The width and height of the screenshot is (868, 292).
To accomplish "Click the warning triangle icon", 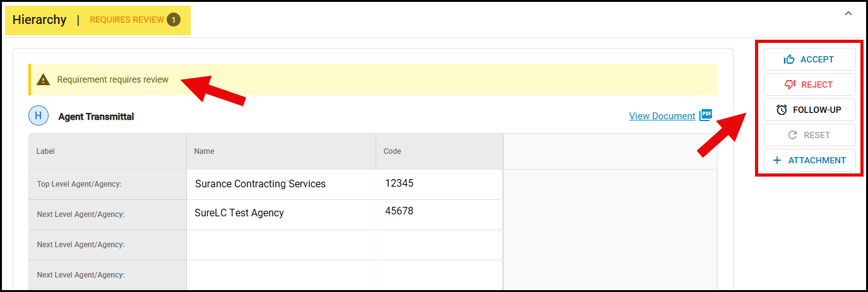I will [x=43, y=79].
